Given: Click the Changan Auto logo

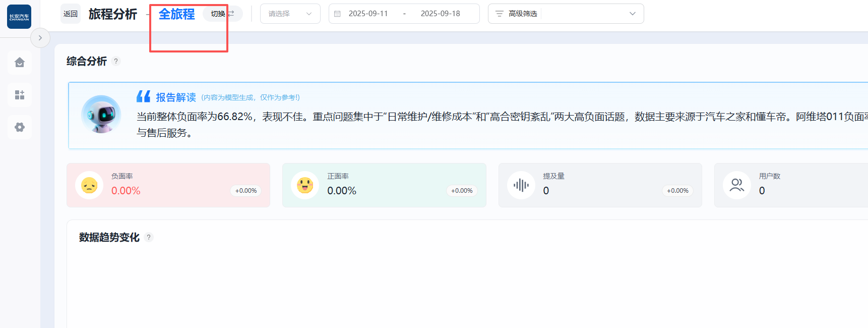Looking at the screenshot, I should (x=19, y=17).
